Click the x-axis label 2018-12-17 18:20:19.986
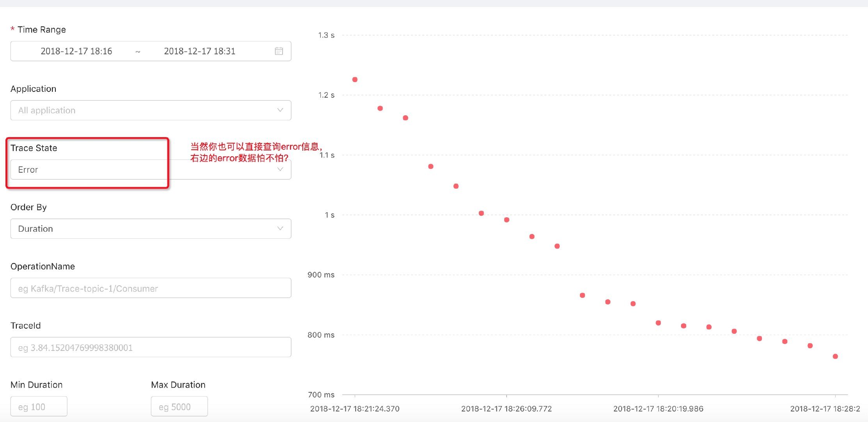This screenshot has height=422, width=868. [658, 409]
